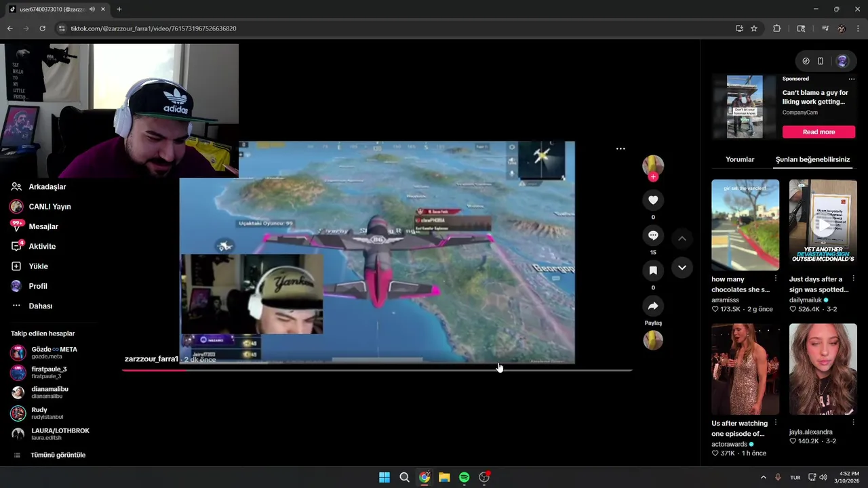Switch to the Yorumlar tab
The width and height of the screenshot is (868, 488).
pyautogui.click(x=740, y=159)
